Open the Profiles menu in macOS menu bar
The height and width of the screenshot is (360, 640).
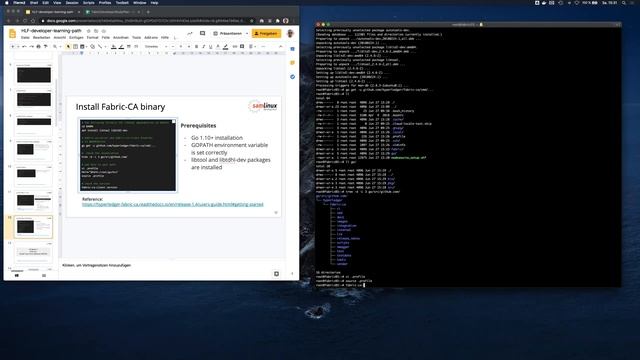pos(105,2)
